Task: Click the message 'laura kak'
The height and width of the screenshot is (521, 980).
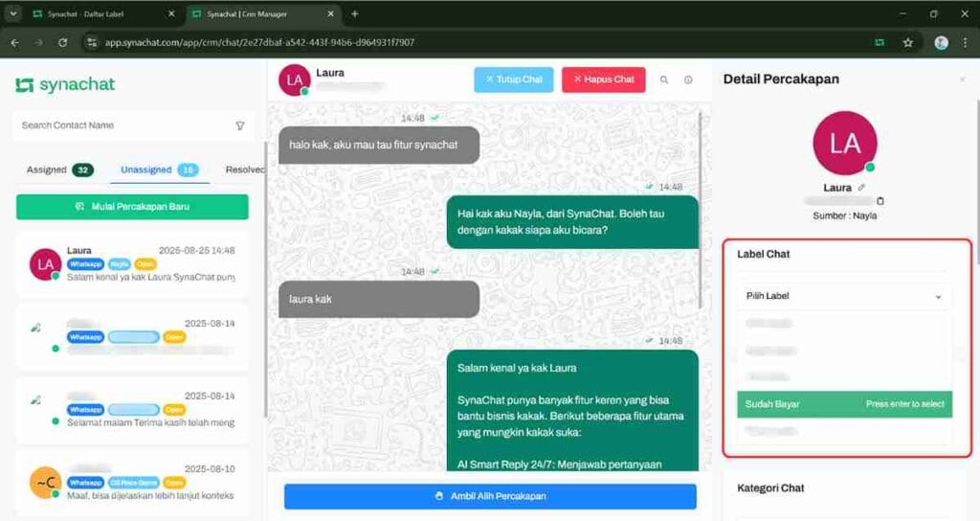Action: point(379,299)
